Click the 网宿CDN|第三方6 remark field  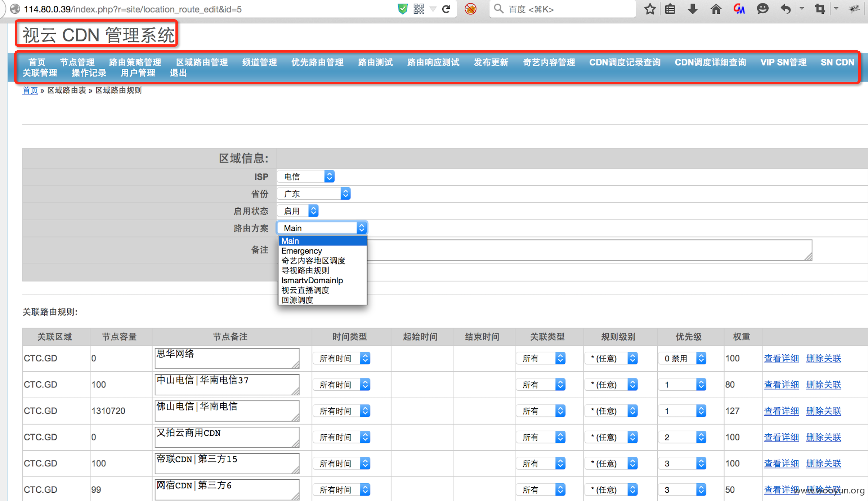[227, 489]
